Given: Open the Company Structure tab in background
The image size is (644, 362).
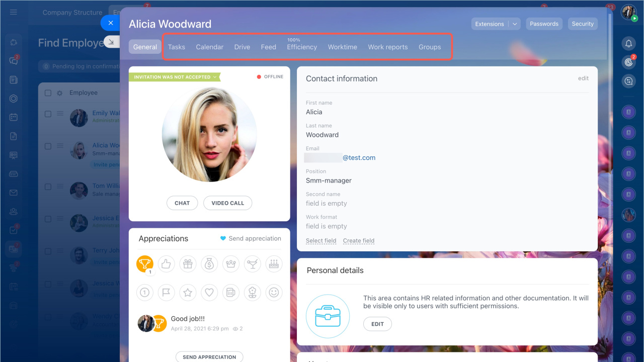Looking at the screenshot, I should point(72,13).
